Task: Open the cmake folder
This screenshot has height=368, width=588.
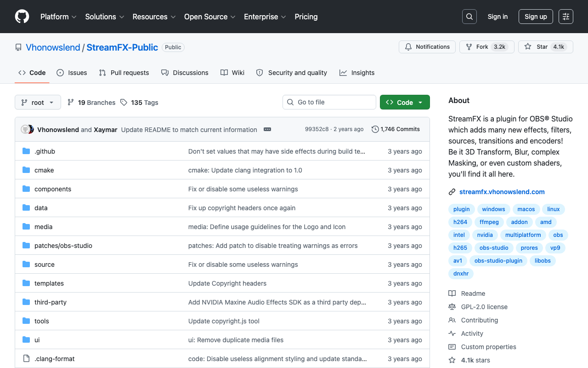Action: 44,170
